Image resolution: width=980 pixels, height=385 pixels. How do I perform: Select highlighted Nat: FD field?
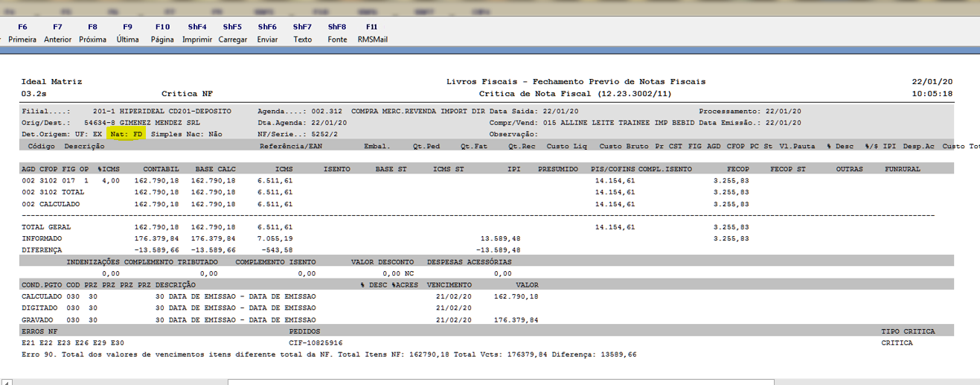pos(126,134)
